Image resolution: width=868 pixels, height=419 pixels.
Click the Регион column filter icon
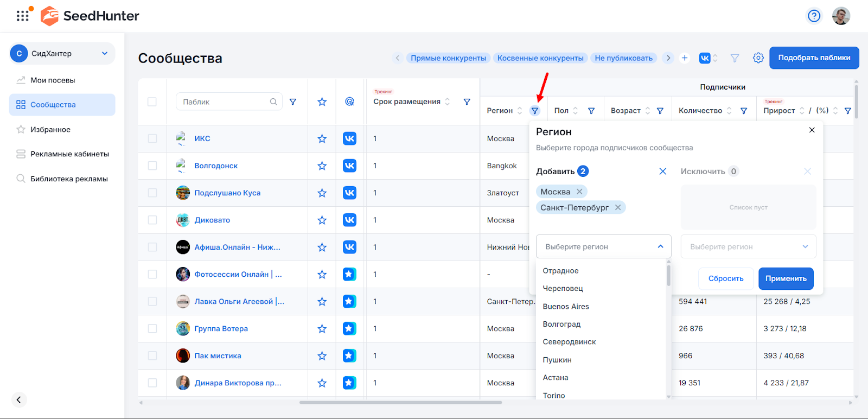click(535, 111)
